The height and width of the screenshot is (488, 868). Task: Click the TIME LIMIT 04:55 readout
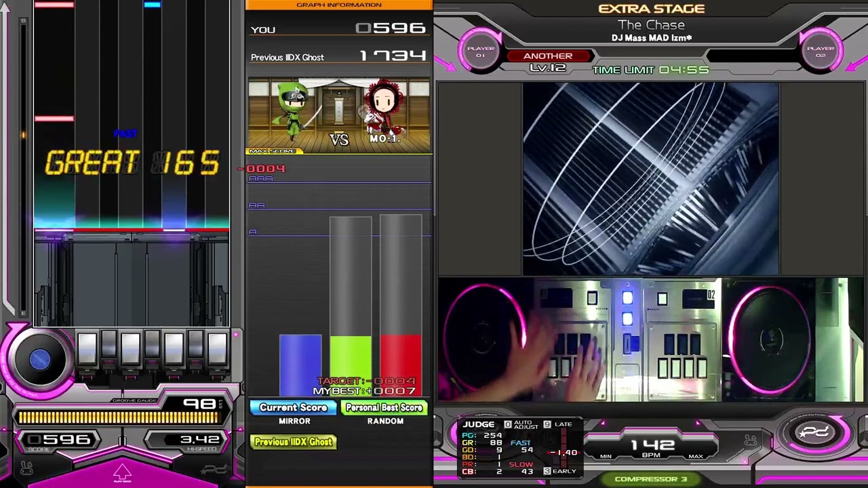[x=650, y=70]
